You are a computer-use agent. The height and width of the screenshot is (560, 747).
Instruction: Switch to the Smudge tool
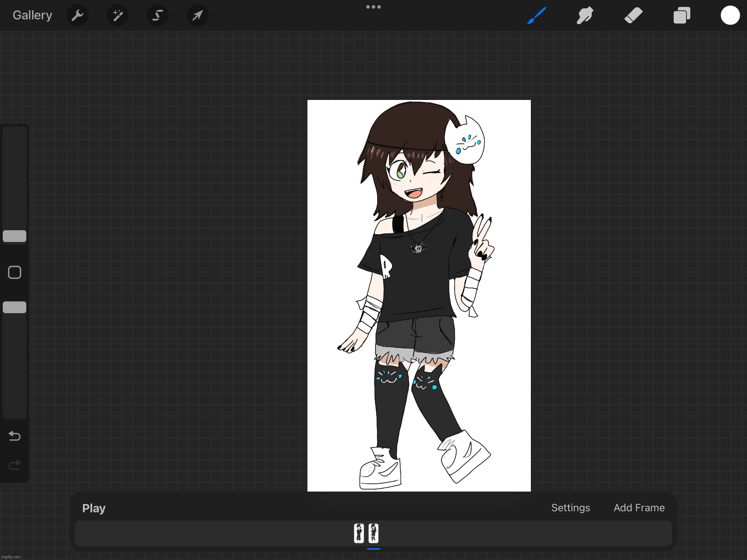click(x=585, y=15)
